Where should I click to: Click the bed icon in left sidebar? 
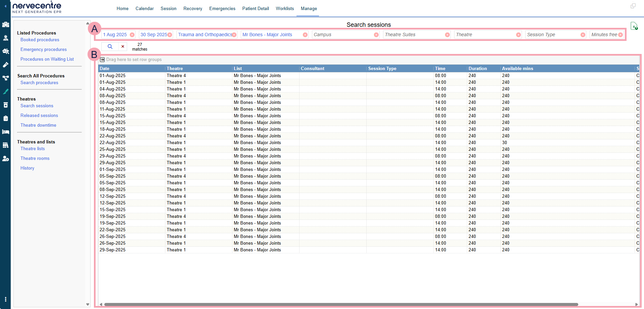tap(6, 132)
